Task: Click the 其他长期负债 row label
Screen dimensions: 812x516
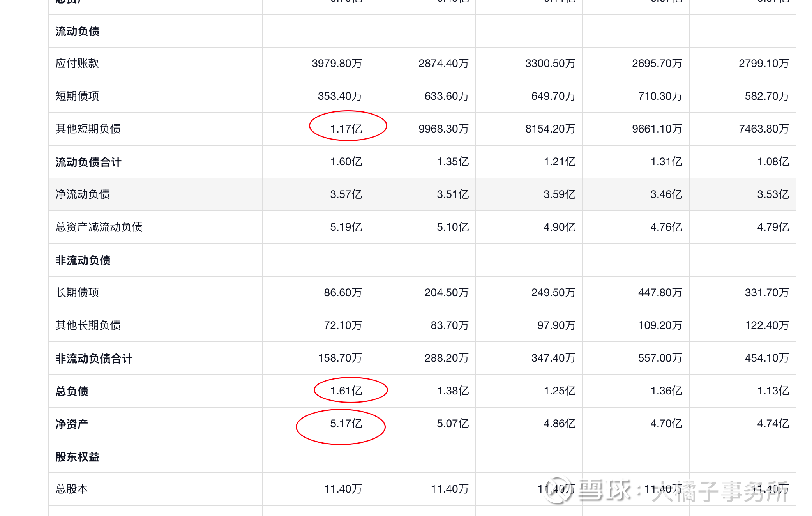Action: point(88,325)
